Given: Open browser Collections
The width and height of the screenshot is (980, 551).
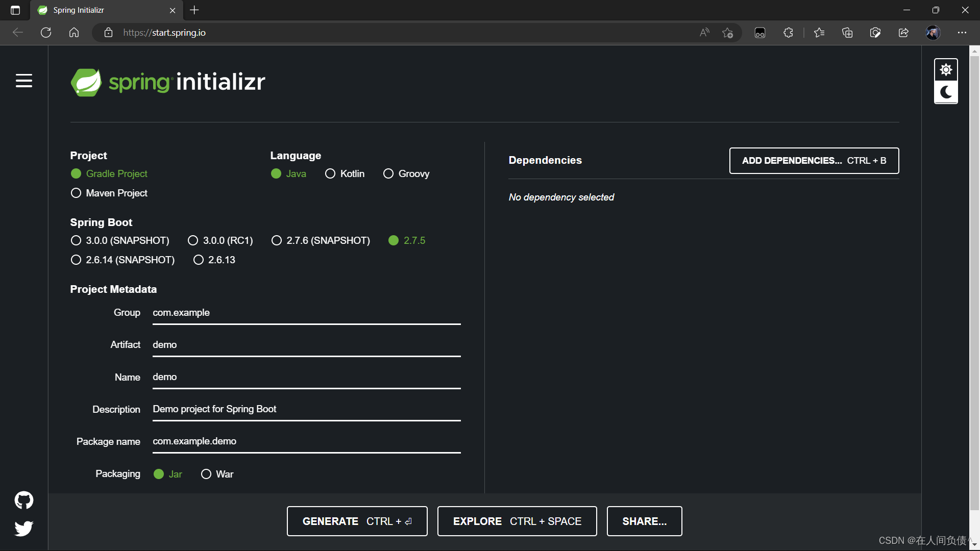Looking at the screenshot, I should pos(847,33).
